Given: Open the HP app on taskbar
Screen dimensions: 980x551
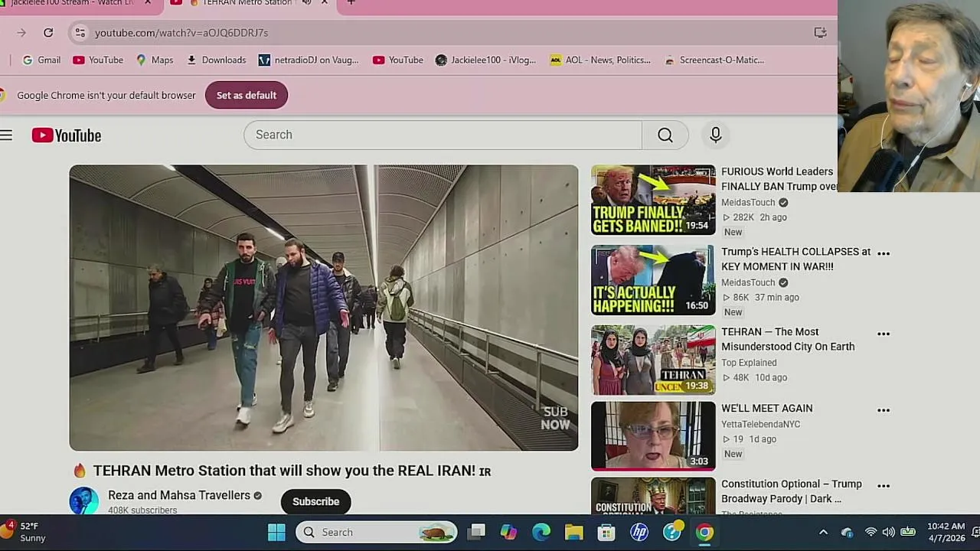Looking at the screenshot, I should (x=639, y=532).
